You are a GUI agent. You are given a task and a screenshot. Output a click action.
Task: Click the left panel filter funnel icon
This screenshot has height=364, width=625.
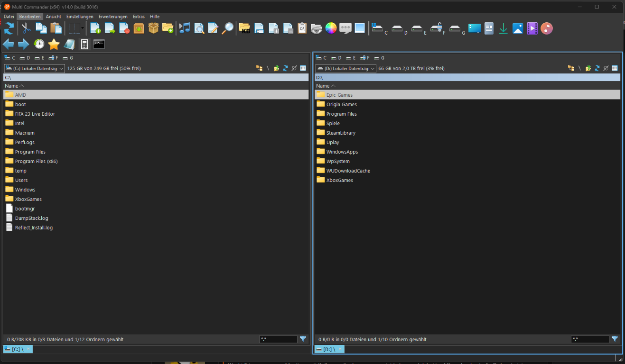click(x=303, y=339)
